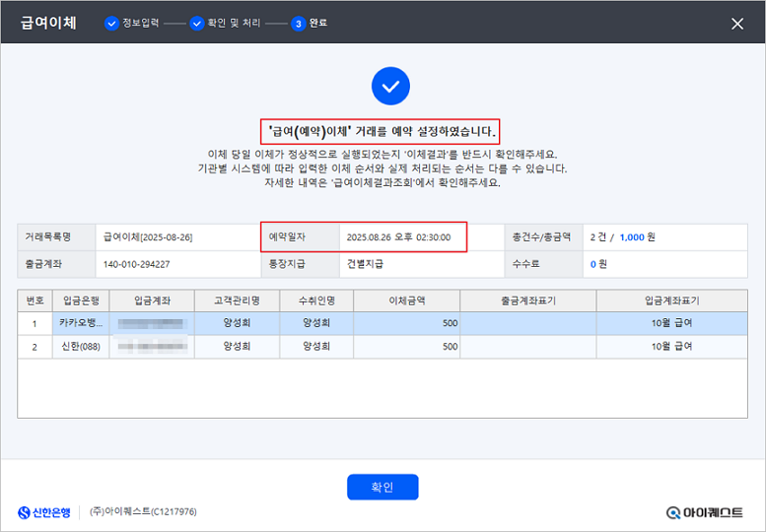Select the 카카오뱅... bank cell in row 1

pos(81,323)
